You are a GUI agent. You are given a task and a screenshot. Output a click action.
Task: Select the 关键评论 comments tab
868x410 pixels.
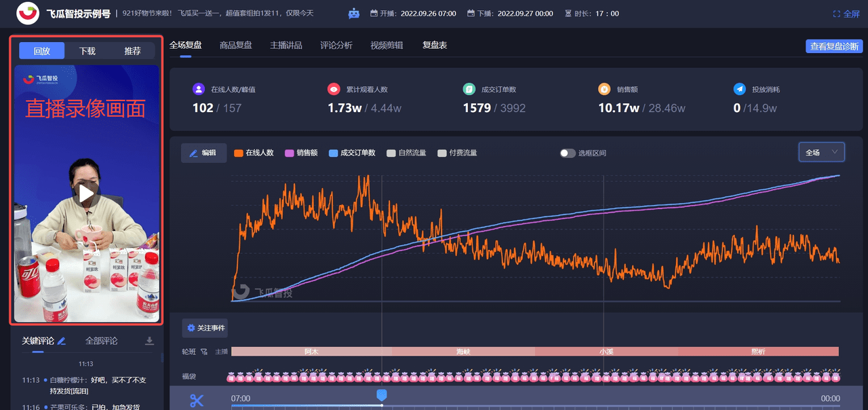pos(37,341)
